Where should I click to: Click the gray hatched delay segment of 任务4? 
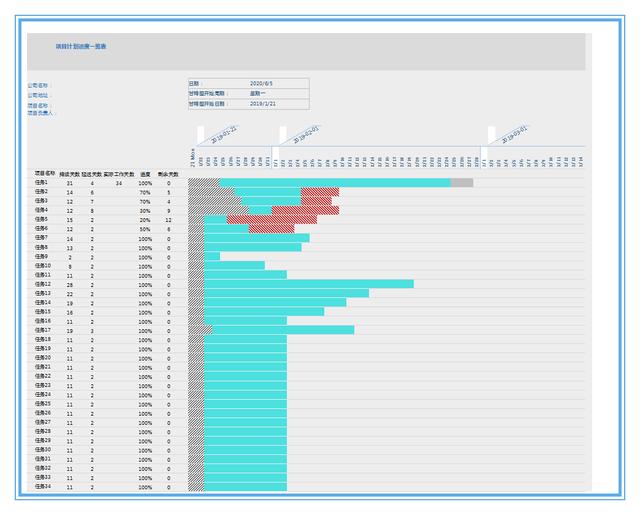pos(218,210)
